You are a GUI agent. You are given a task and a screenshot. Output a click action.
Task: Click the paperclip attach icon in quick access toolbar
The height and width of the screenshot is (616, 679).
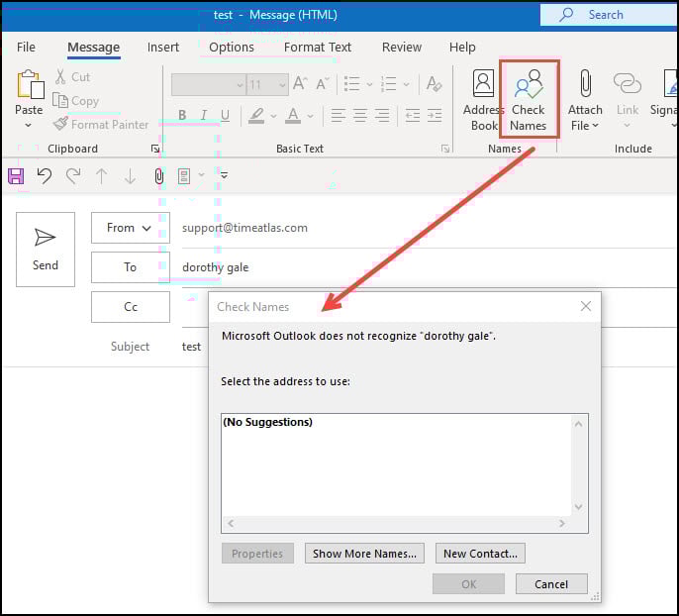coord(159,176)
